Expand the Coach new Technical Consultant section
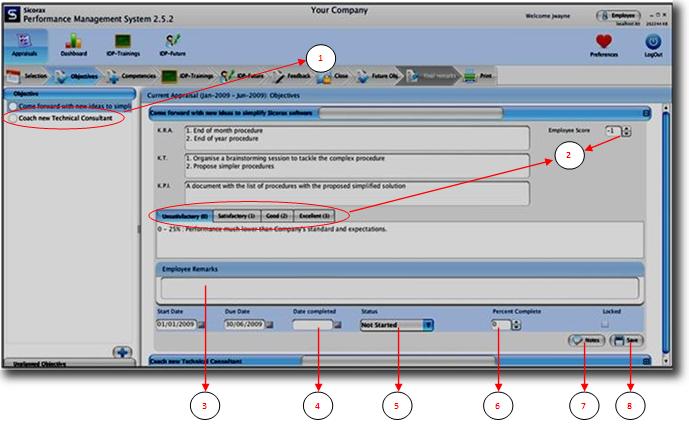 pos(647,361)
